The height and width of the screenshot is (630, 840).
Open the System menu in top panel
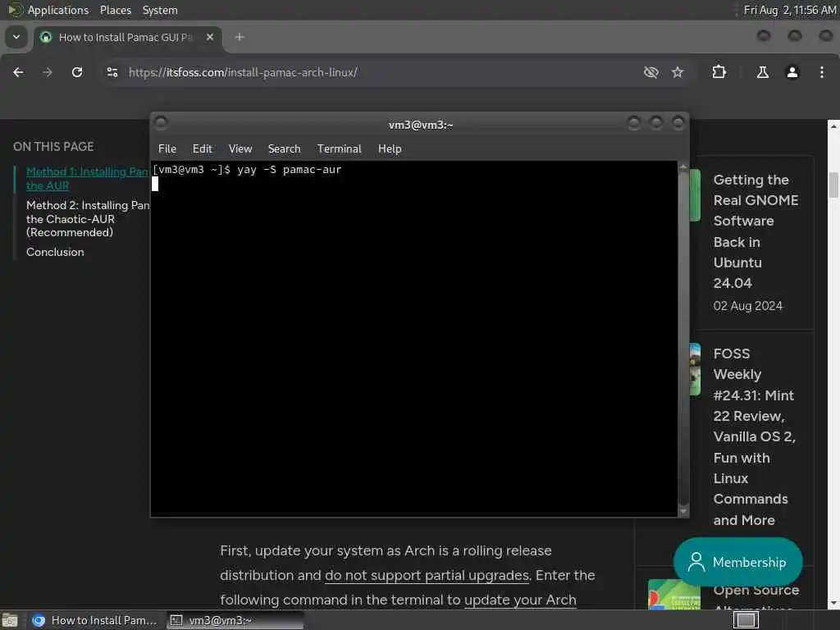(160, 10)
